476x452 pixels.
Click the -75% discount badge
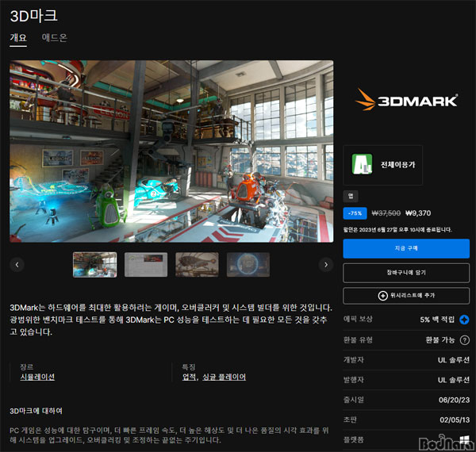tap(355, 213)
